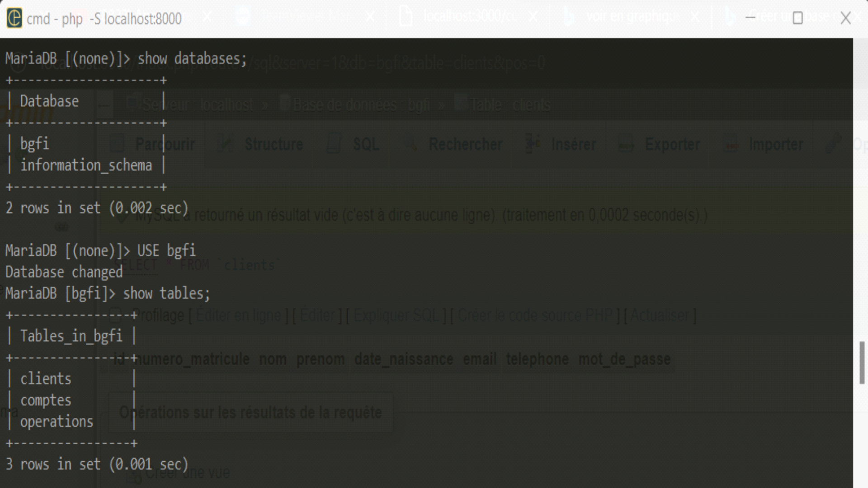Click the Créer une vue link
The image size is (868, 488).
coord(188,473)
